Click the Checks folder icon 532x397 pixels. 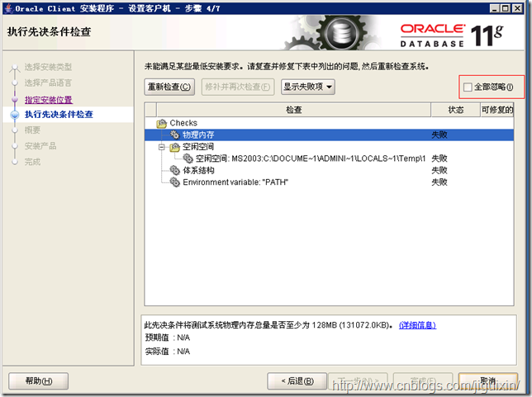coord(162,123)
